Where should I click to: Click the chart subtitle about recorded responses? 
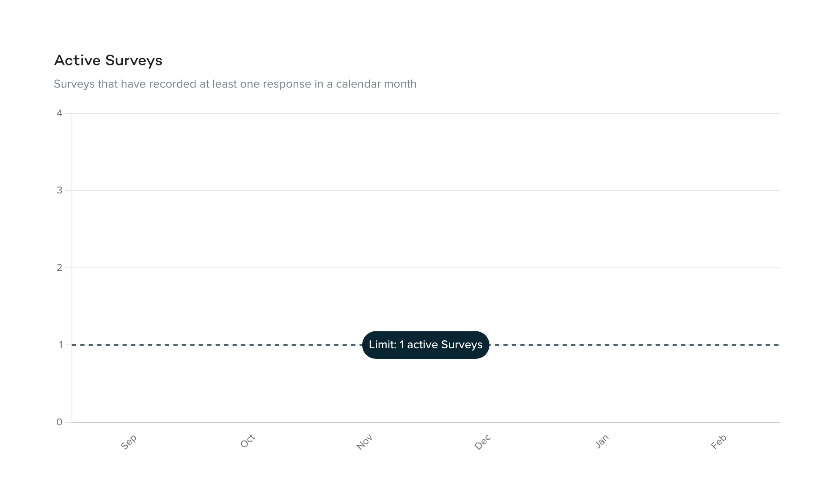235,84
